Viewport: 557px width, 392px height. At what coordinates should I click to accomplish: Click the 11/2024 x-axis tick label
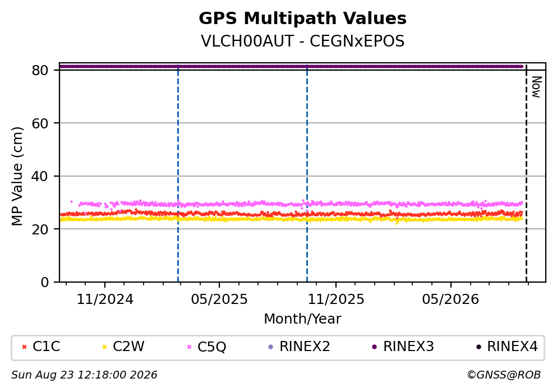click(105, 299)
